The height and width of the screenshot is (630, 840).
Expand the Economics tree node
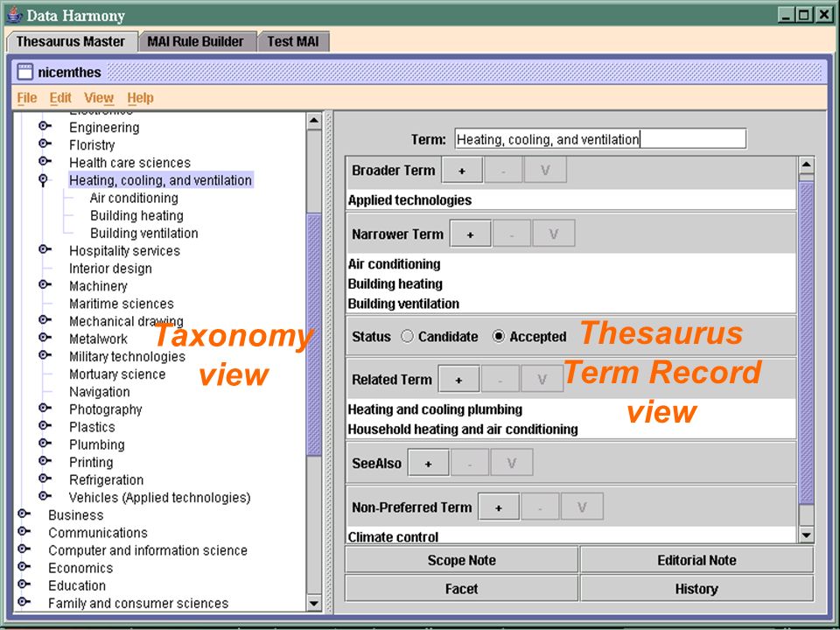tap(24, 566)
